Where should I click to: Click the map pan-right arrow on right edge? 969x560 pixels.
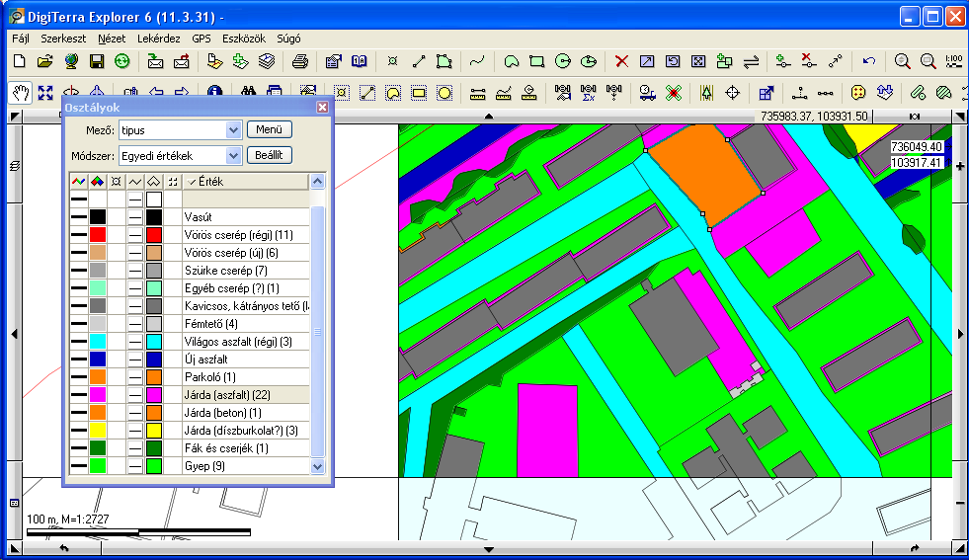[x=960, y=334]
